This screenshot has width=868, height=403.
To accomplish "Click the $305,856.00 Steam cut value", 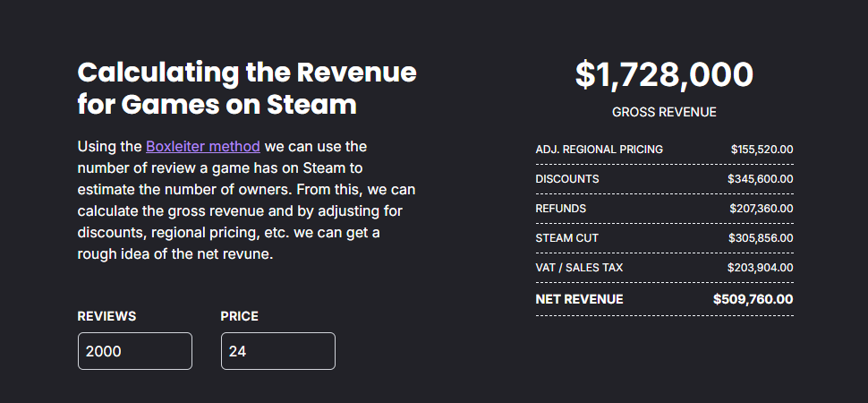I will (761, 238).
